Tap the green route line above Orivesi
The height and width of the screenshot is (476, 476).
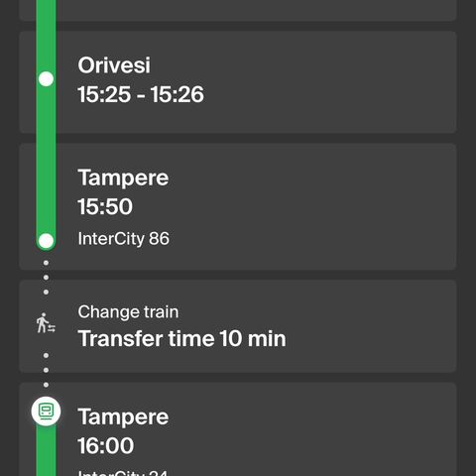pos(46,35)
